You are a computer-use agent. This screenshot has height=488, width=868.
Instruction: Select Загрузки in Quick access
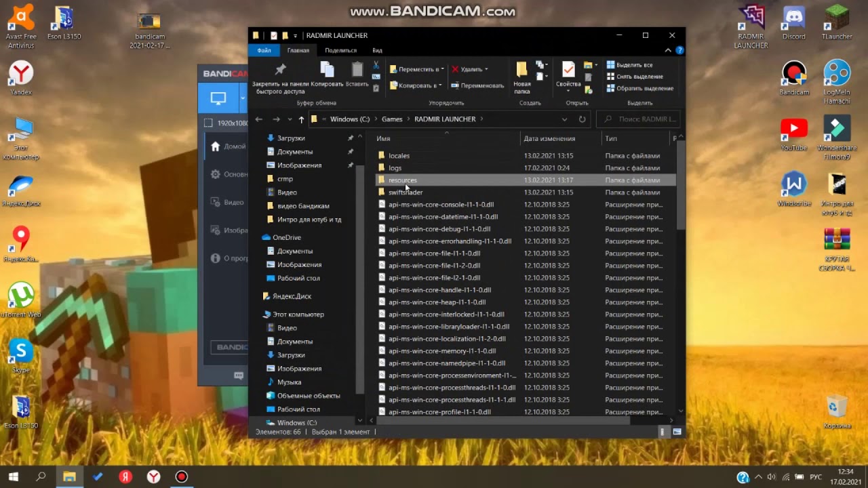click(291, 138)
